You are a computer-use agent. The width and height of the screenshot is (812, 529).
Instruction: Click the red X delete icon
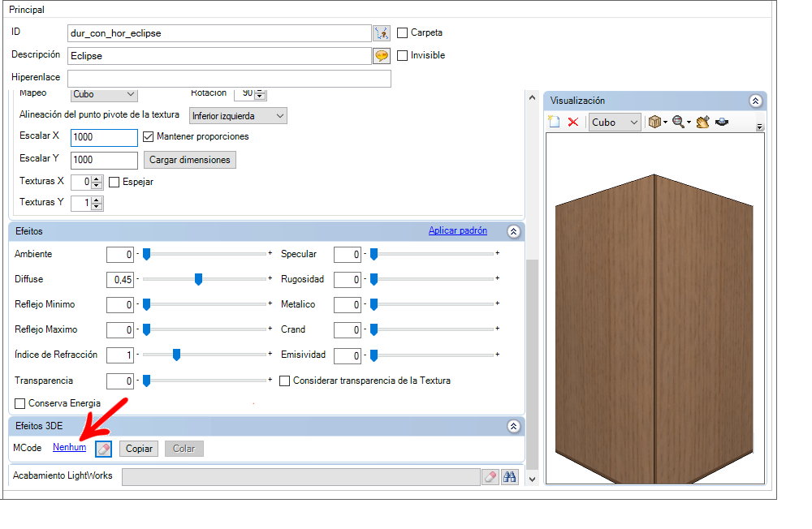573,122
